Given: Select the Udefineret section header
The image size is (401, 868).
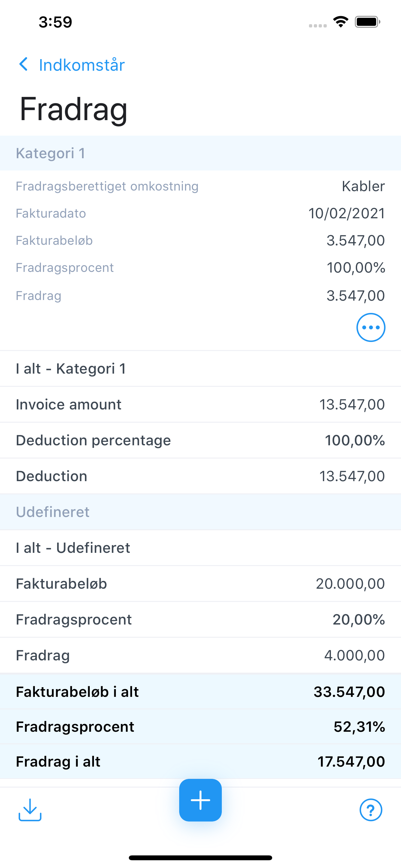Looking at the screenshot, I should pos(200,512).
